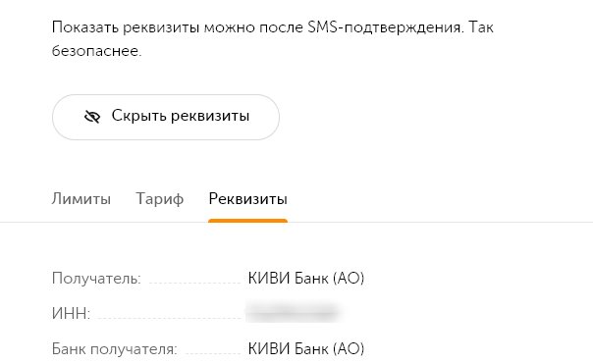Click the Получатель label
Screen dimensions: 593x364
tap(96, 279)
